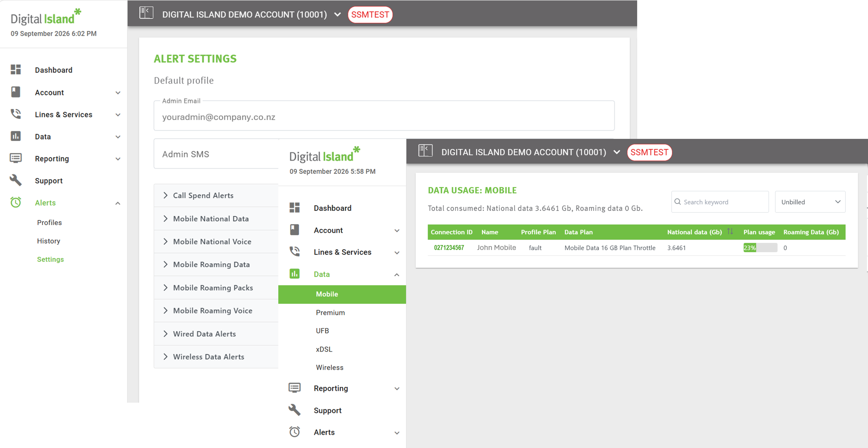Click the Support wrench icon in Data Usage sidebar

click(x=295, y=410)
